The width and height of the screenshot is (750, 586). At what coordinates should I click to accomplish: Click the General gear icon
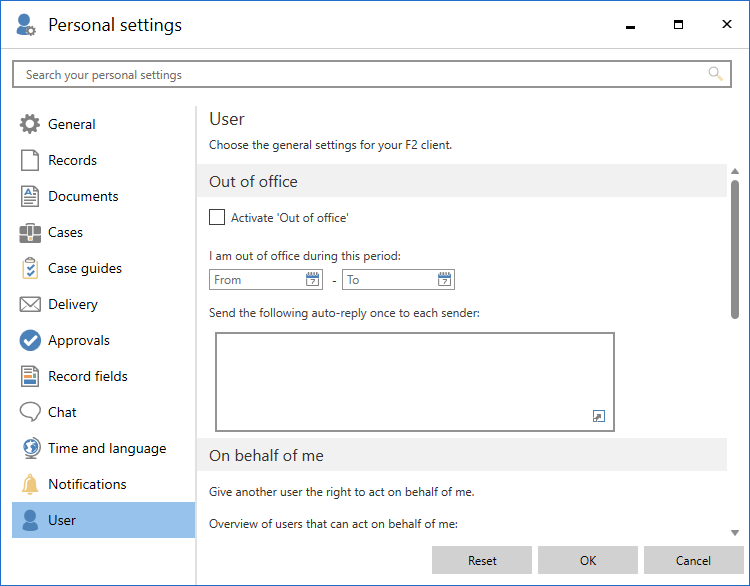(30, 125)
